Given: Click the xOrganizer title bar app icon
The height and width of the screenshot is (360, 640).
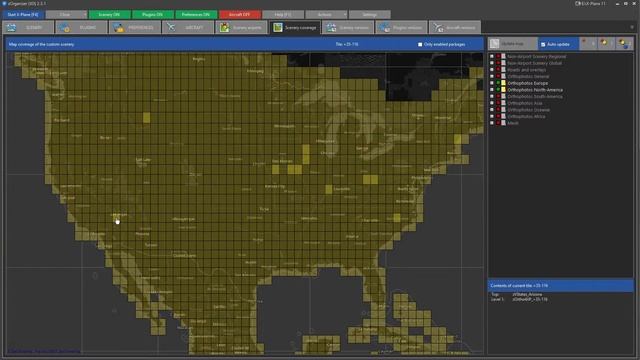Looking at the screenshot, I should coord(4,3).
